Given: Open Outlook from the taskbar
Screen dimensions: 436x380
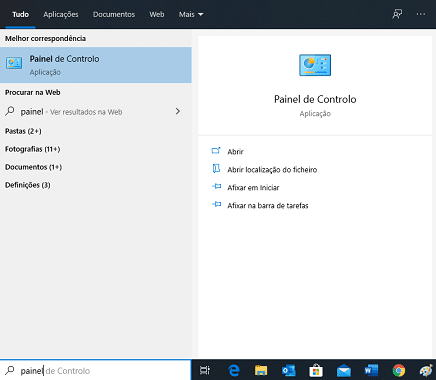Looking at the screenshot, I should (x=289, y=370).
